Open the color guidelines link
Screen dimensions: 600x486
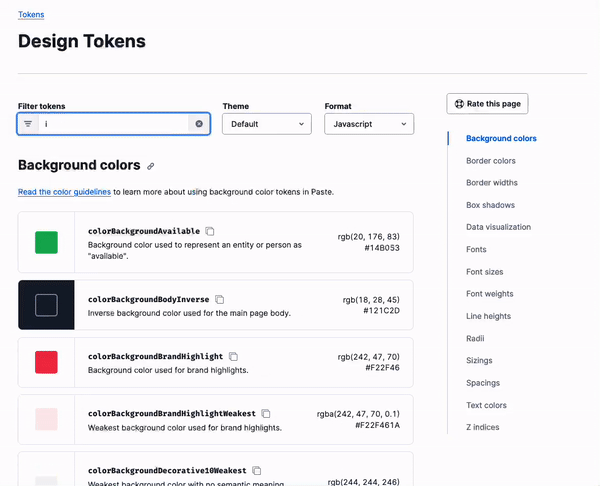[64, 192]
